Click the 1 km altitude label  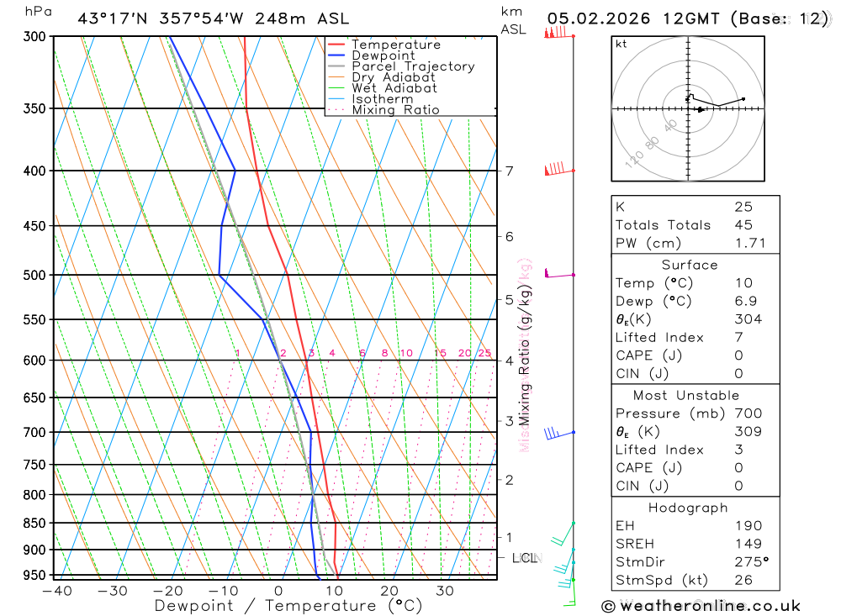click(x=509, y=537)
